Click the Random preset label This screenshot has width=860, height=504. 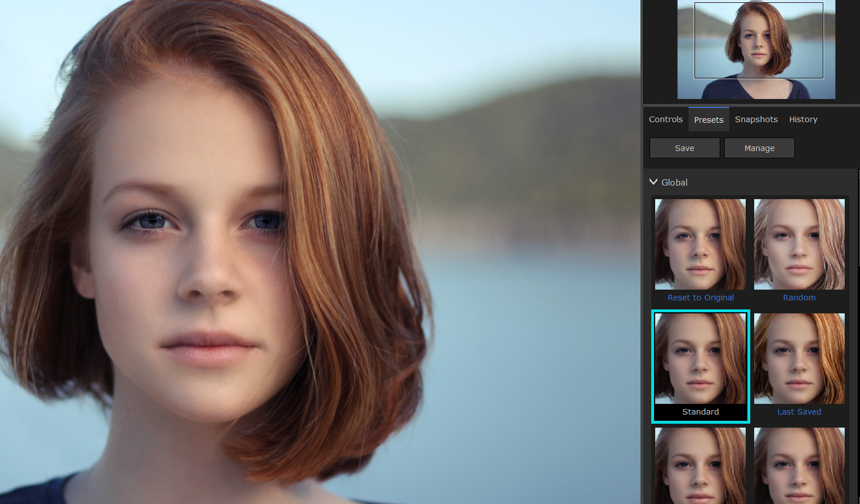(799, 298)
